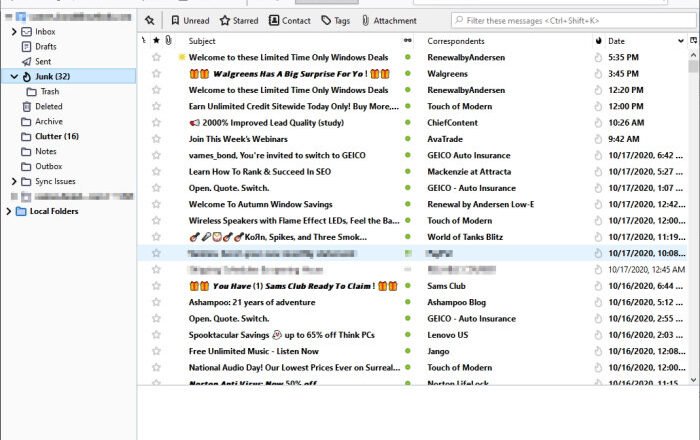This screenshot has height=440, width=700.
Task: Toggle junk flame on AvaTrade message
Action: click(x=598, y=139)
